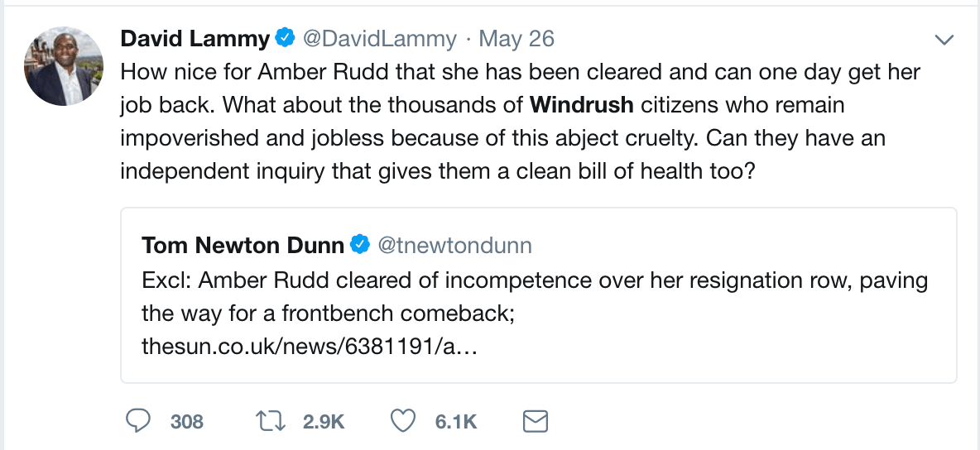The width and height of the screenshot is (980, 450).
Task: Open the thesun.co.uk article link
Action: click(310, 346)
